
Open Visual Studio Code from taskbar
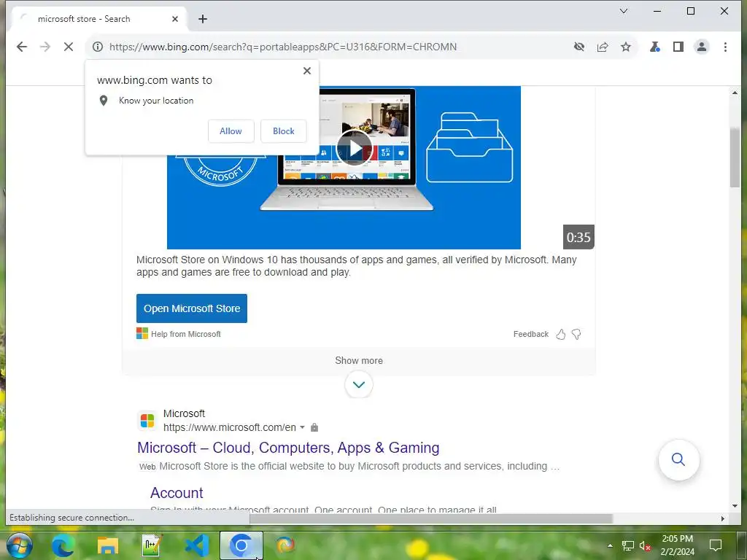coord(197,545)
